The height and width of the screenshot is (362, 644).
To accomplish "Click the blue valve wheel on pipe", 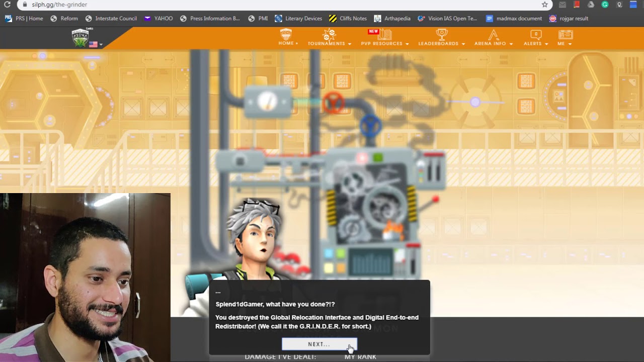I will click(x=371, y=125).
